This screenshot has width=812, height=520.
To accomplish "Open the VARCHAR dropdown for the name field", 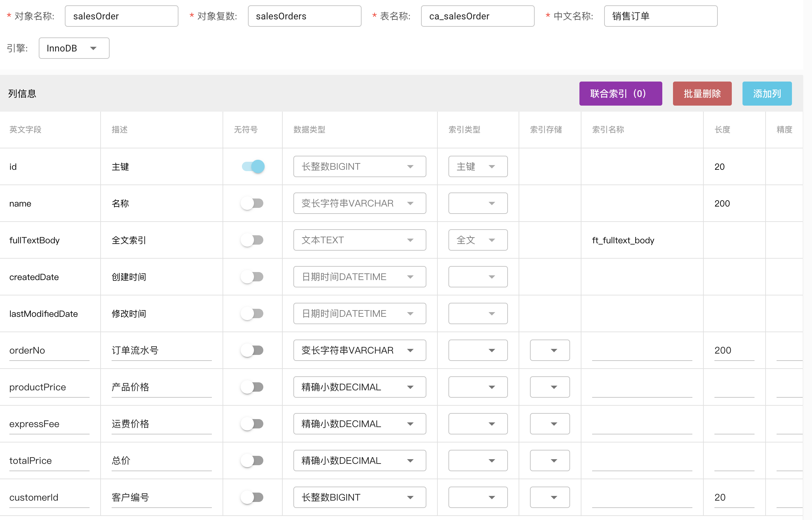I will (x=359, y=203).
